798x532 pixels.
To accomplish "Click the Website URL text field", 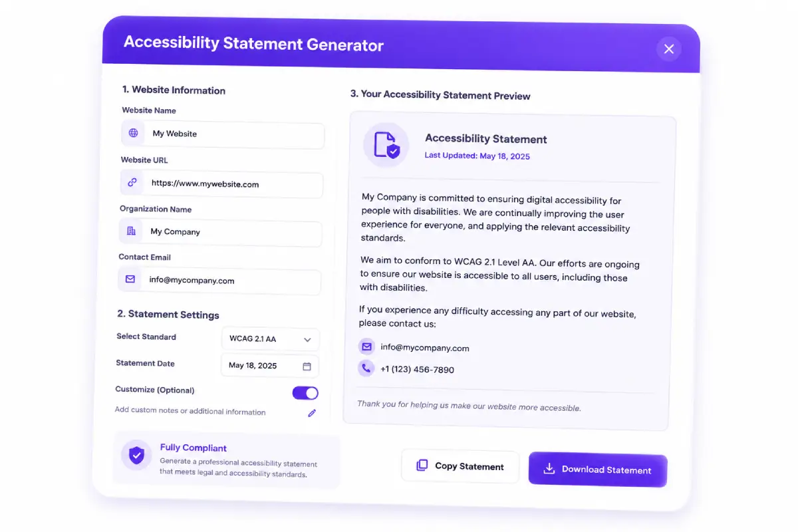I will (221, 184).
